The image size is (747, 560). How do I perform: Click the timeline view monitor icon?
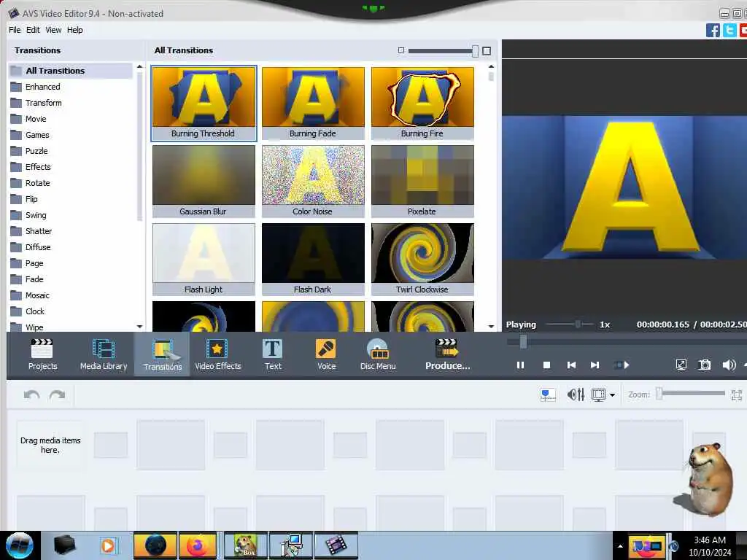(x=598, y=394)
